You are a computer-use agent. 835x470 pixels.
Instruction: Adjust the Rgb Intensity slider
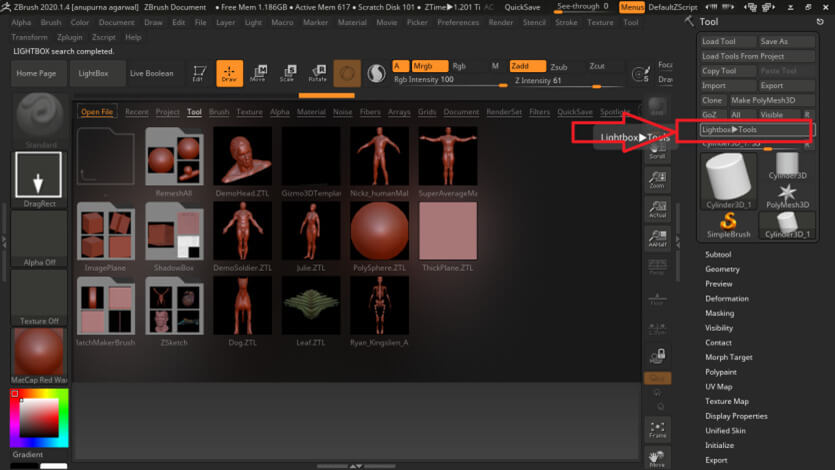click(x=450, y=80)
